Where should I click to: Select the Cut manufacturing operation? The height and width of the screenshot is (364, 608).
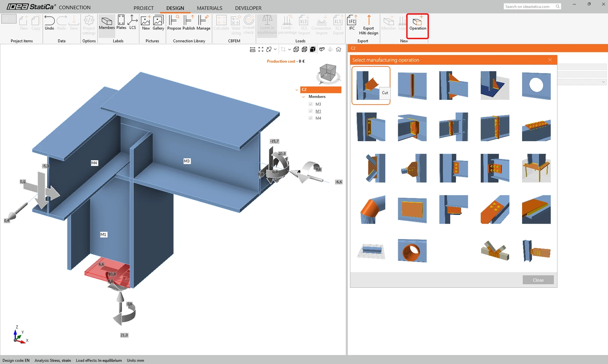click(371, 85)
